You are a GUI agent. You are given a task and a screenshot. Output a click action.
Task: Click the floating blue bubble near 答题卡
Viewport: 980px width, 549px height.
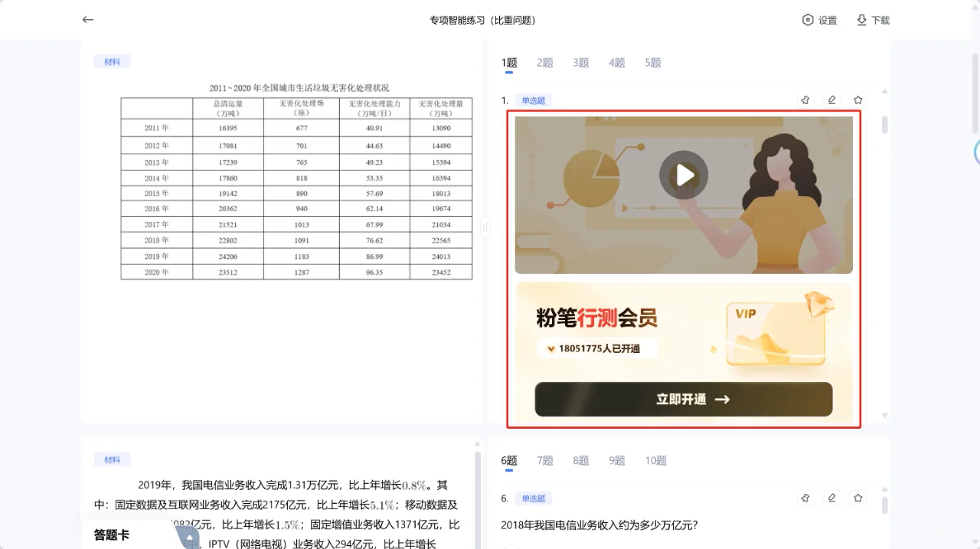click(188, 538)
